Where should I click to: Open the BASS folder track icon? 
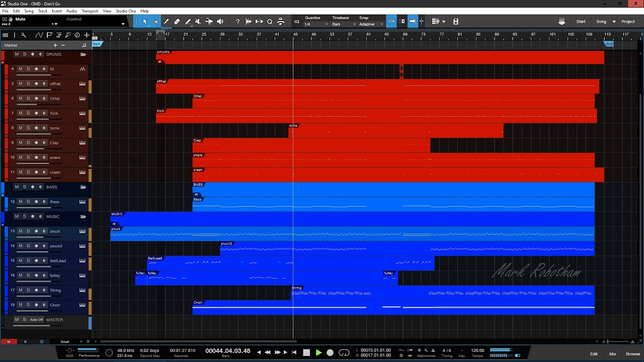(83, 187)
